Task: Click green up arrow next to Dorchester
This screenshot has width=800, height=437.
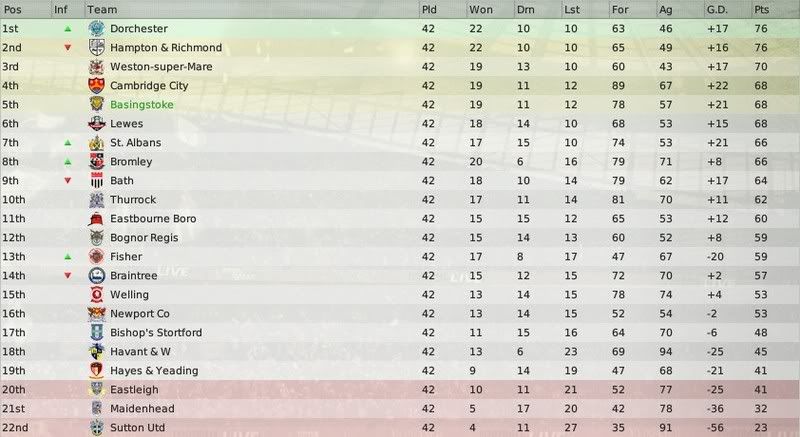Action: click(x=67, y=29)
